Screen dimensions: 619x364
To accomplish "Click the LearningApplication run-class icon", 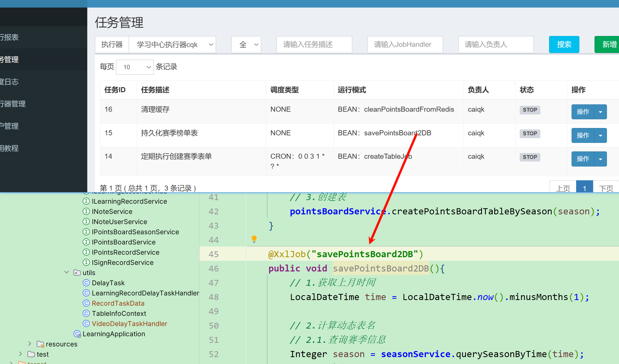I will pyautogui.click(x=77, y=334).
